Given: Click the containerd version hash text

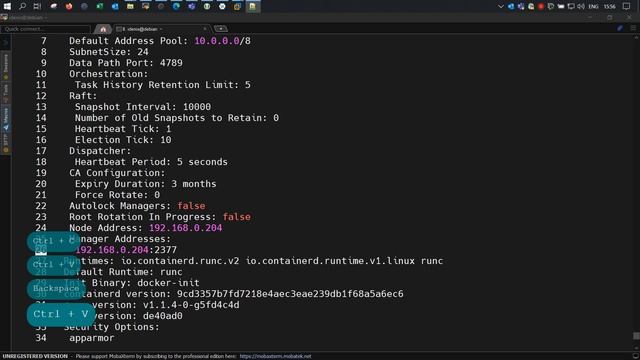Looking at the screenshot, I should click(x=290, y=294).
